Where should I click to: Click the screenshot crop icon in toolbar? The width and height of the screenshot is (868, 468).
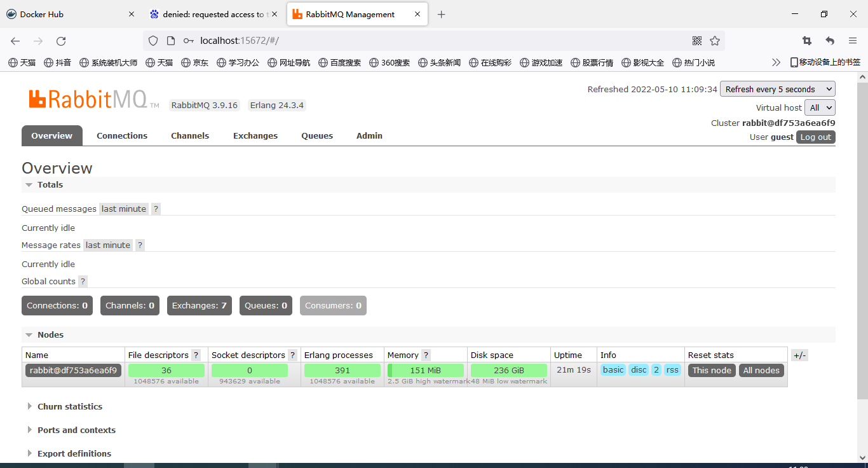click(807, 41)
